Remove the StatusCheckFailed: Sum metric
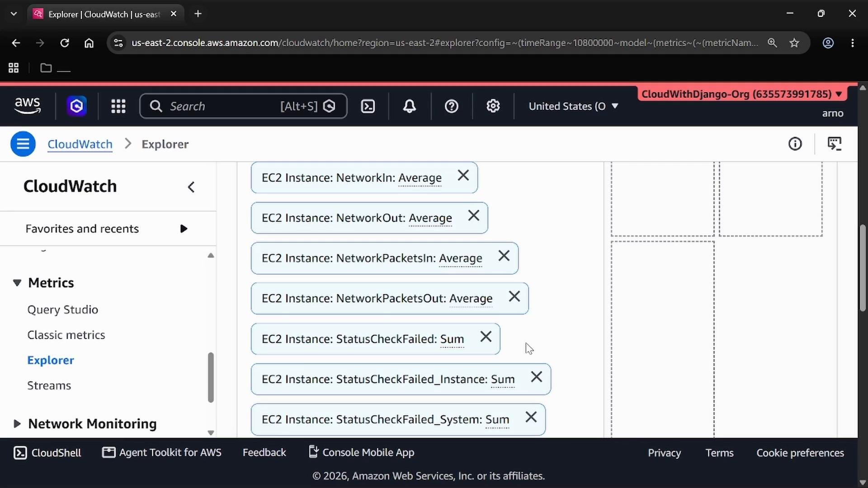Viewport: 868px width, 488px height. (x=486, y=337)
